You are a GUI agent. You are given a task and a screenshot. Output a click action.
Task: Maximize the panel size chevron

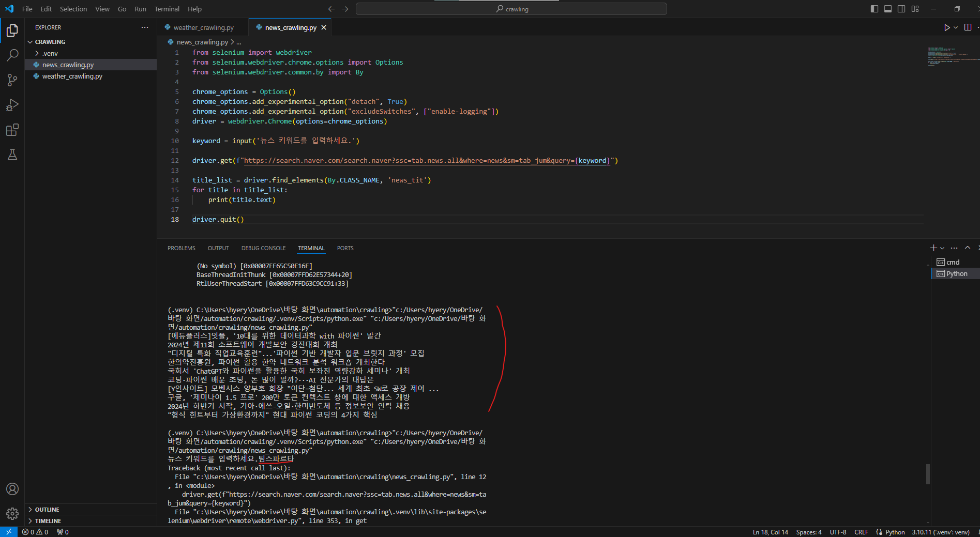[968, 248]
